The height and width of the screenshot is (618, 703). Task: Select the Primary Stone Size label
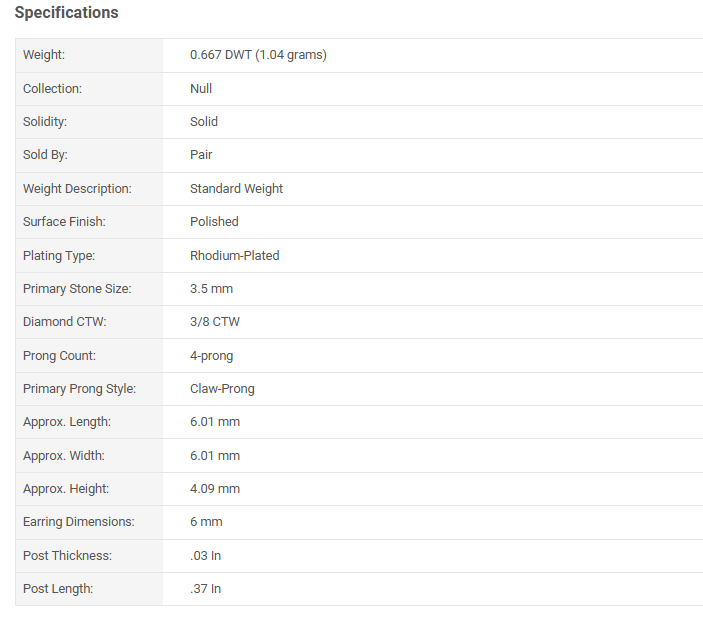coord(77,289)
